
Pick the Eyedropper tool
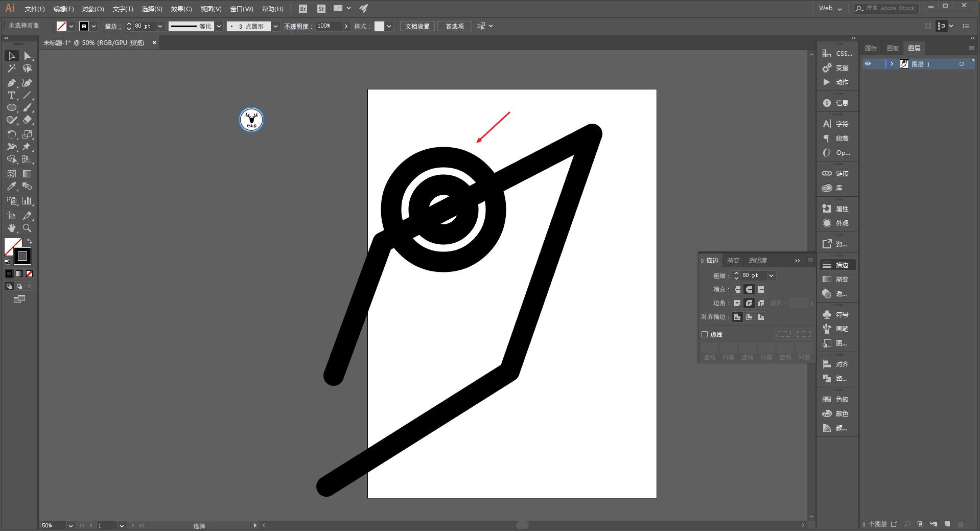click(11, 187)
